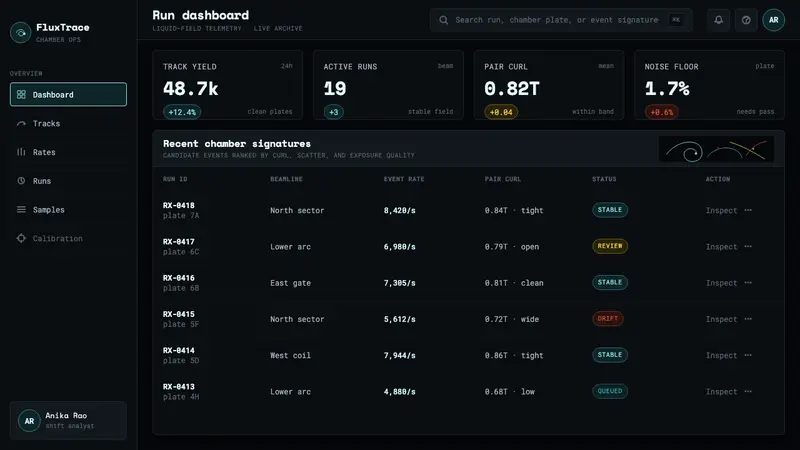
Task: Go to the Rates section
Action: [68, 152]
